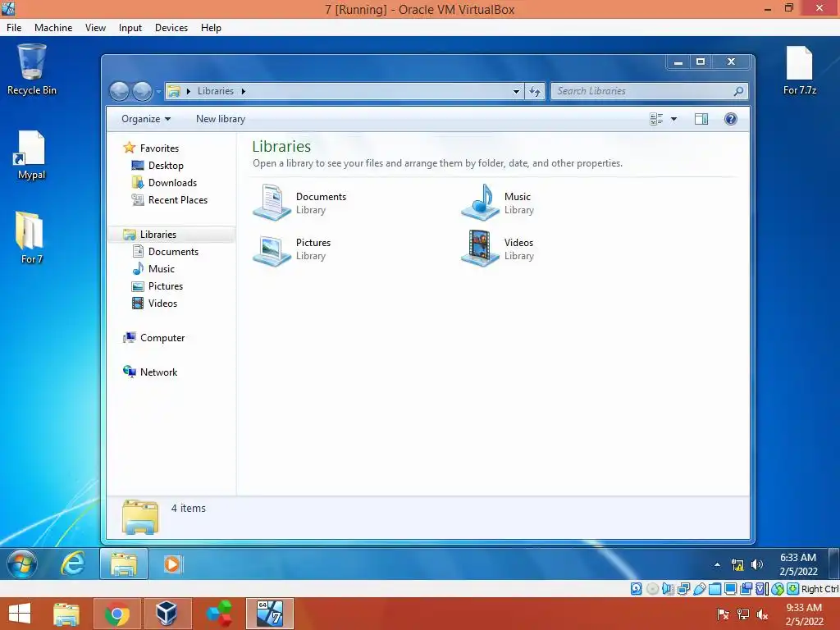The width and height of the screenshot is (840, 630).
Task: Open the recent pages dropdown arrow
Action: (158, 92)
